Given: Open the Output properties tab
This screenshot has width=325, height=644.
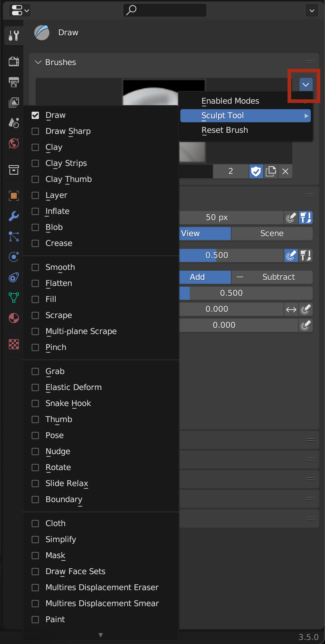Looking at the screenshot, I should (14, 82).
